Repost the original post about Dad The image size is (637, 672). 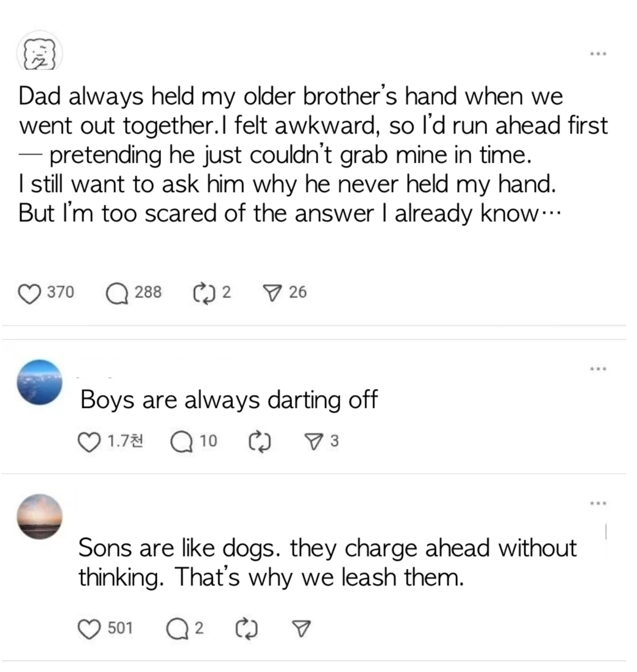coord(201,293)
